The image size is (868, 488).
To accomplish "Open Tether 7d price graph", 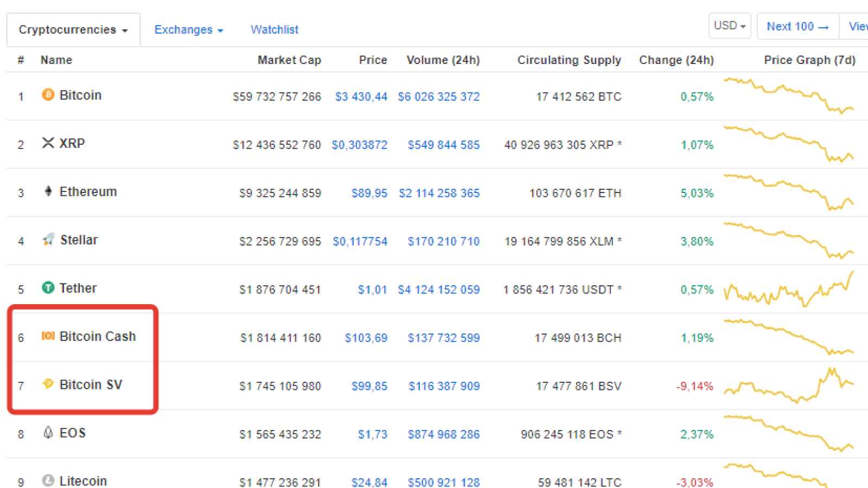I will tap(789, 288).
